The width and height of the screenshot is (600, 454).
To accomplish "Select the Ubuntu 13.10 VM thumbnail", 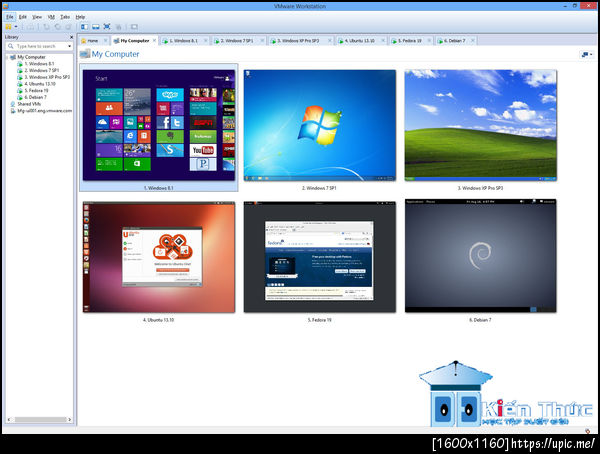I will pos(159,257).
